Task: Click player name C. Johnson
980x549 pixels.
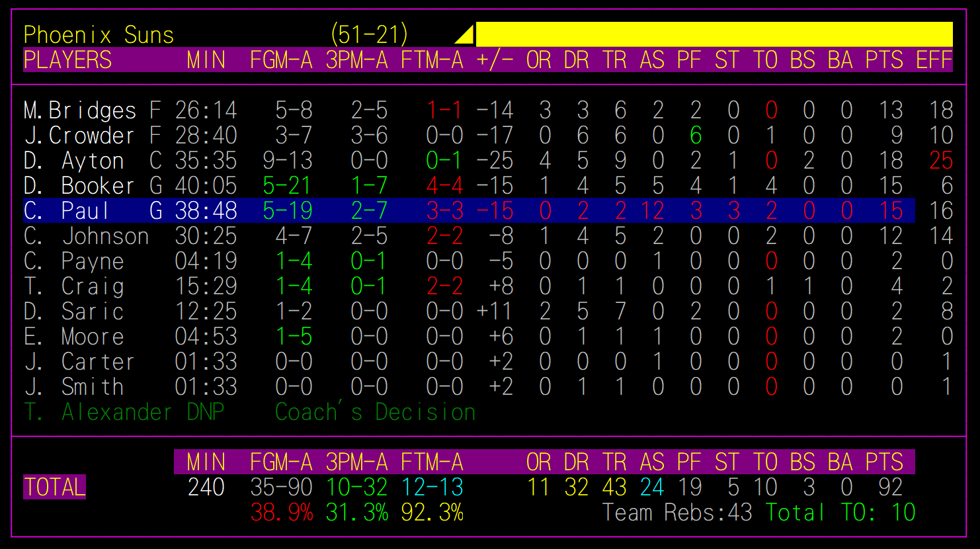Action: coord(87,236)
